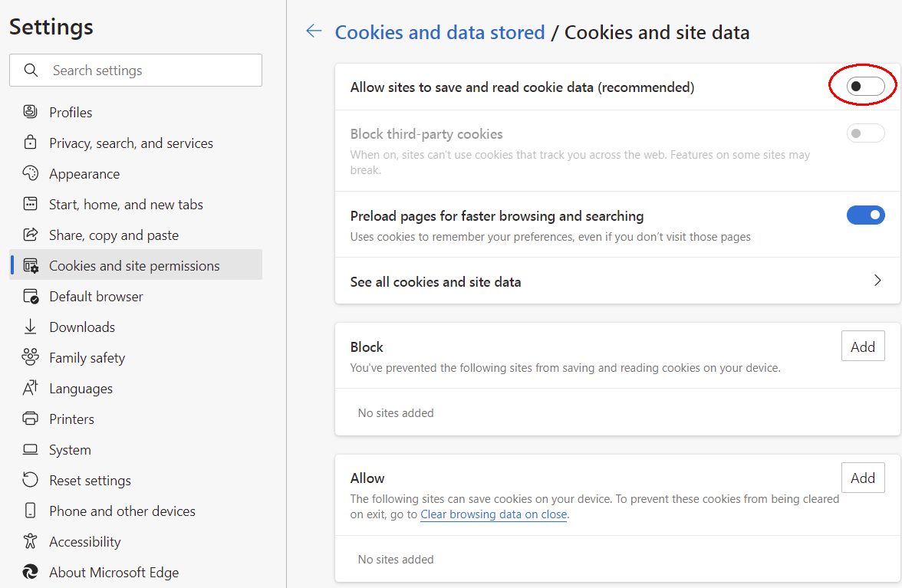Open Clear browsing data on close link
The image size is (902, 588).
click(493, 514)
